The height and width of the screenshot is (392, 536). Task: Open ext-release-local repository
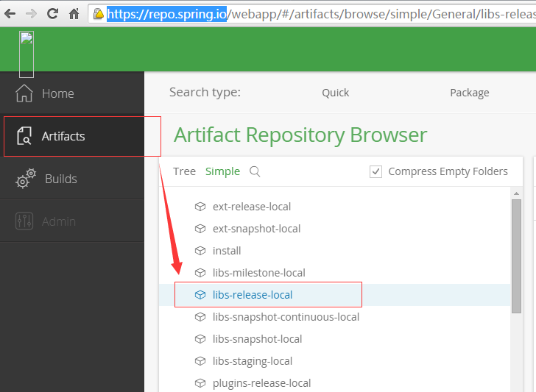(x=252, y=207)
